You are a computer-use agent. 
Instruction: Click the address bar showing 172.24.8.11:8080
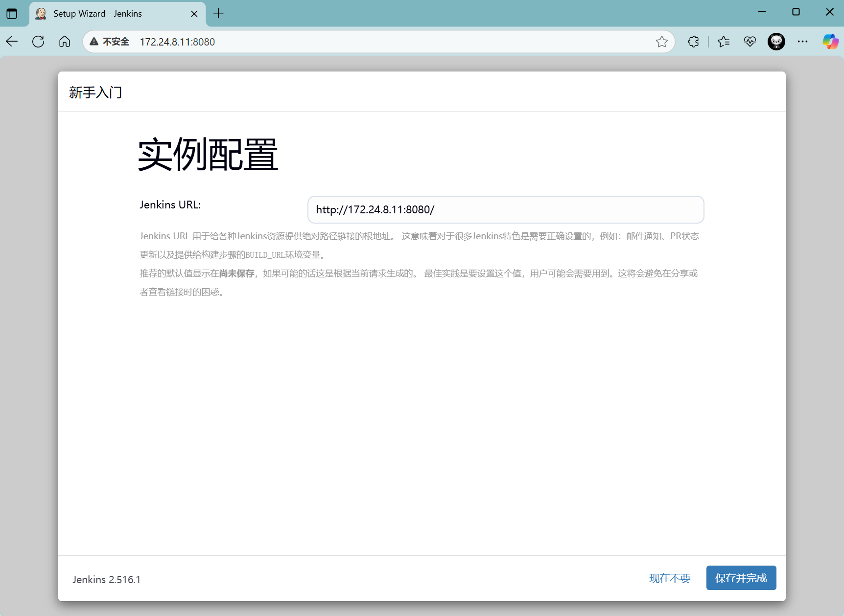pyautogui.click(x=343, y=42)
